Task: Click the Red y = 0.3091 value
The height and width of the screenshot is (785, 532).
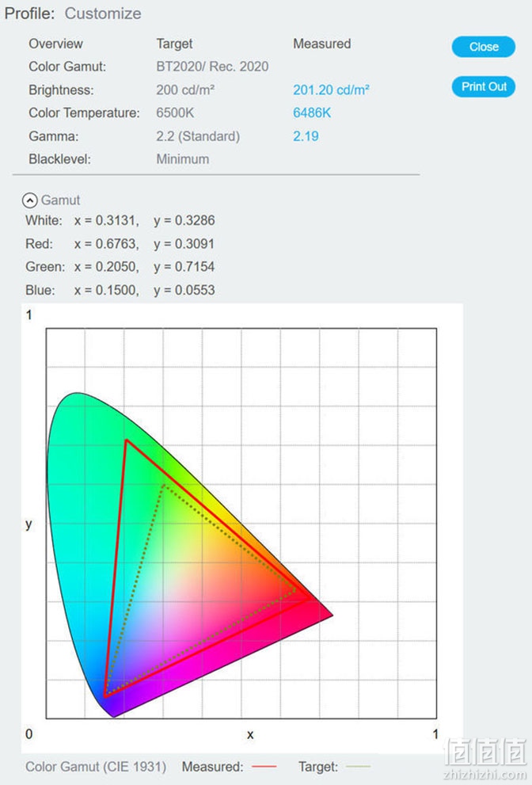Action: [x=184, y=244]
